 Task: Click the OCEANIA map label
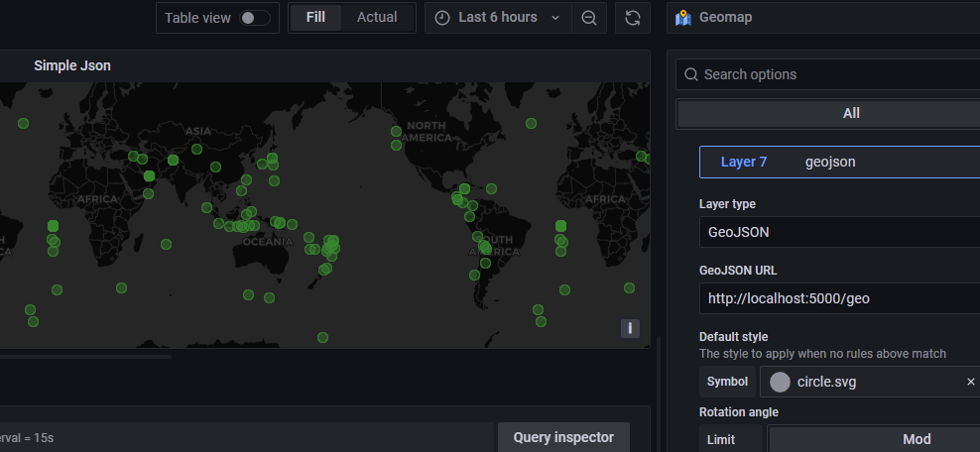coord(268,242)
